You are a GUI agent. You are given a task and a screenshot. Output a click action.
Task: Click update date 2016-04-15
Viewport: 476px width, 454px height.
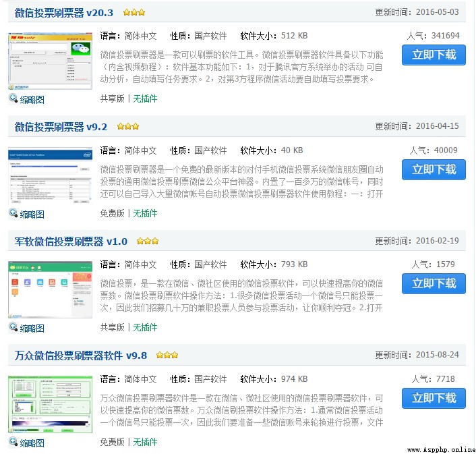(x=438, y=126)
